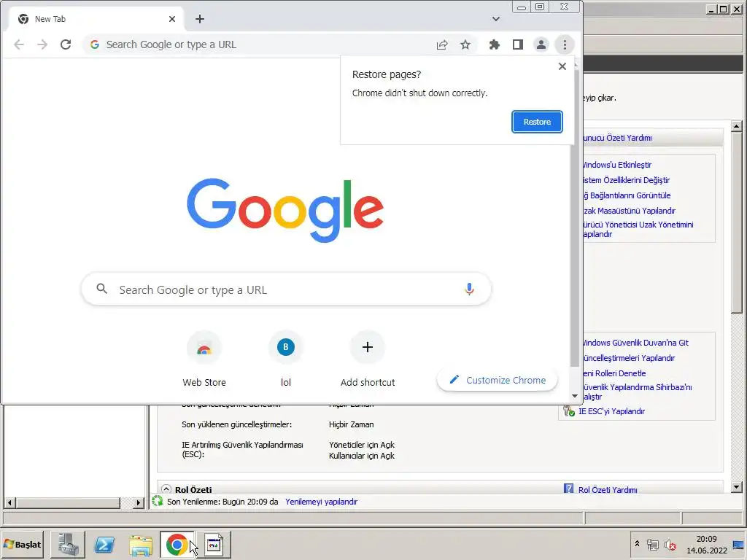Open a new Chrome tab
Viewport: 747px width, 560px height.
coord(200,19)
